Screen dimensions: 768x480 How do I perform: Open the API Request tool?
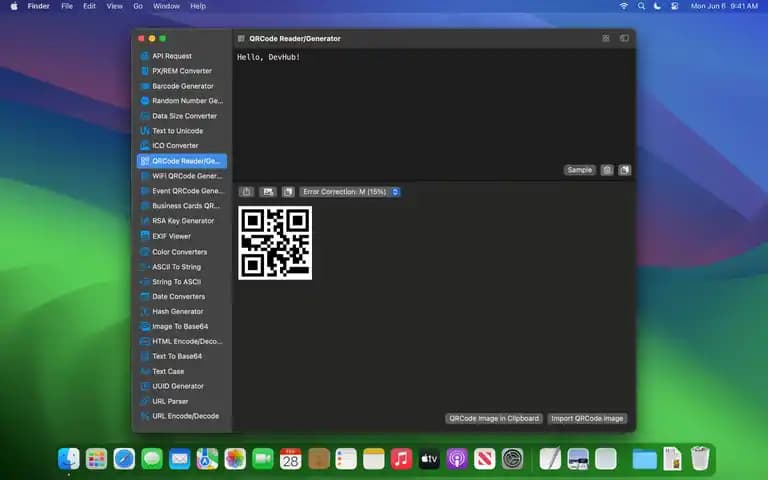pyautogui.click(x=182, y=56)
